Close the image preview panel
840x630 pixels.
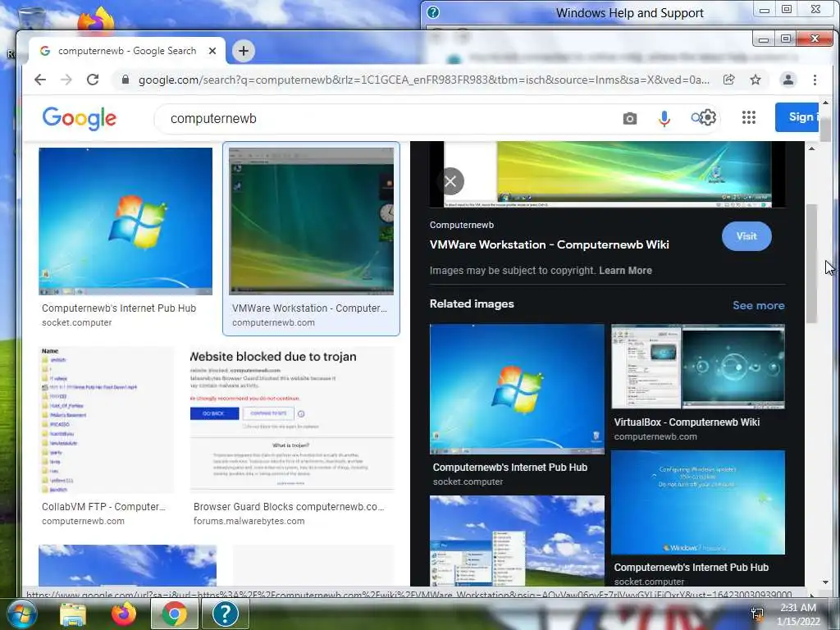(450, 181)
